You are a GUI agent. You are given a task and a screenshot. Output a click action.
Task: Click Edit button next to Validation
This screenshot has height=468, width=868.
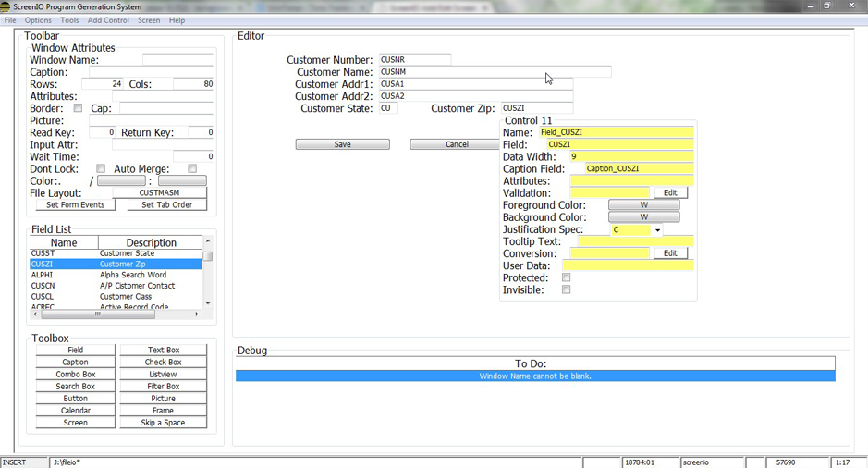coord(670,193)
